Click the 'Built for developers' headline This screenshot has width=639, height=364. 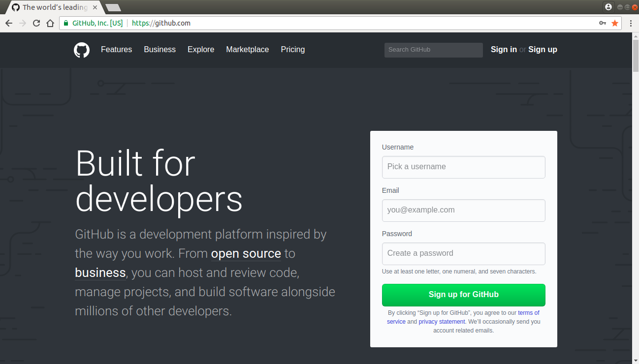159,182
